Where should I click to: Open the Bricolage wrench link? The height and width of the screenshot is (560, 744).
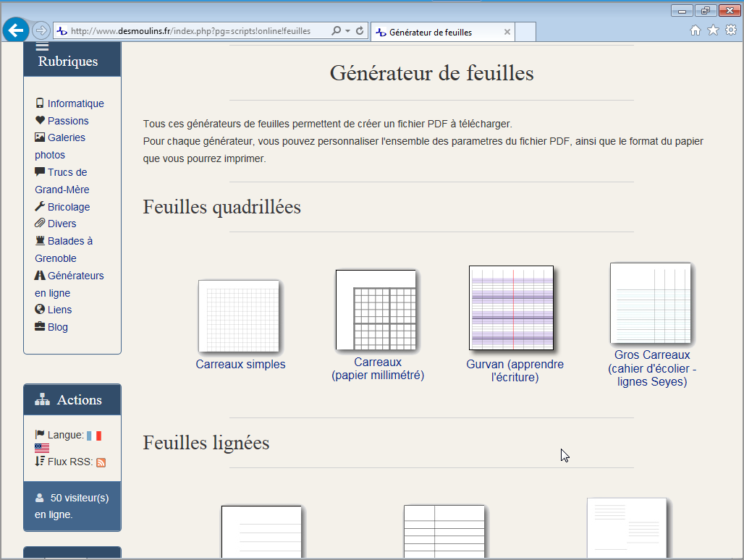pos(68,207)
